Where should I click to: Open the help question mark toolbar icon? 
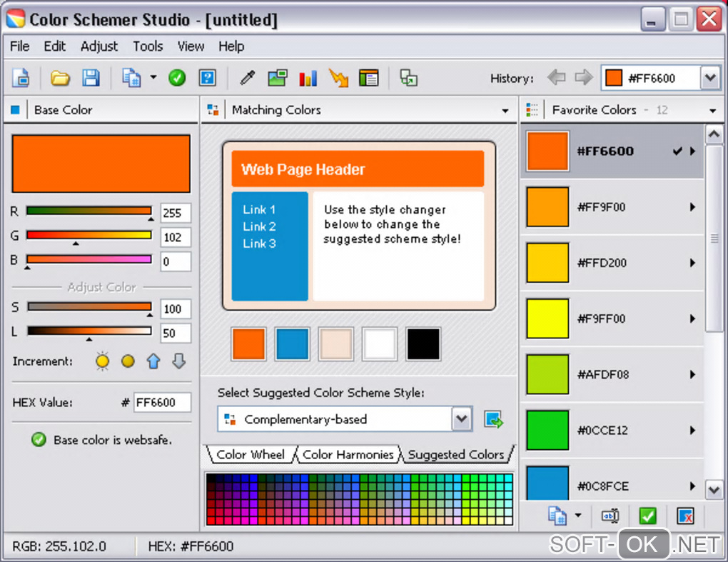click(208, 78)
